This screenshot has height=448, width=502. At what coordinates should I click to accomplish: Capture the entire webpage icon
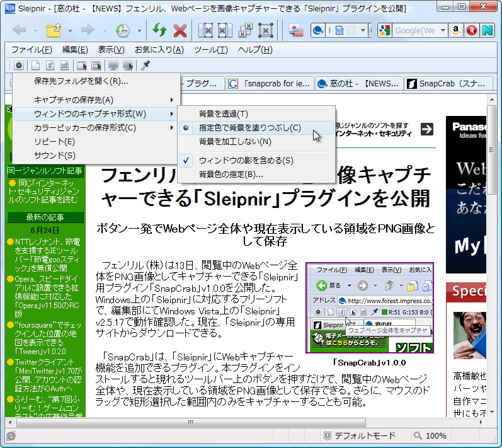(x=50, y=66)
